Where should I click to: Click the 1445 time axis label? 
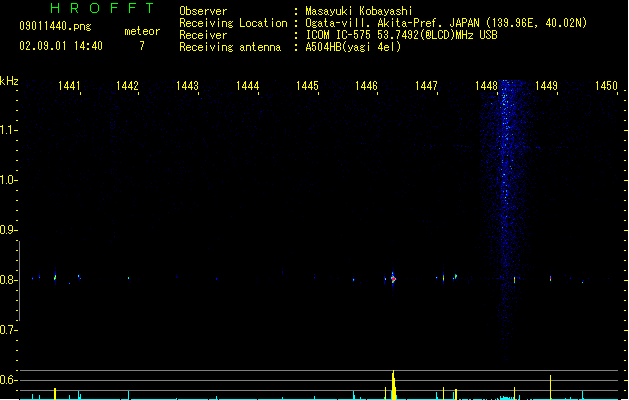[307, 86]
